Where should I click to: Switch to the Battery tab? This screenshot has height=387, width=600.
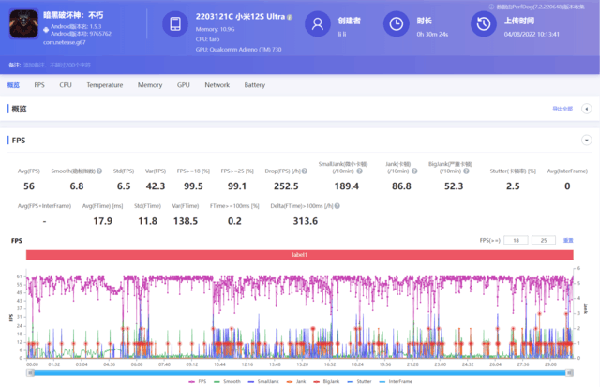pos(255,85)
